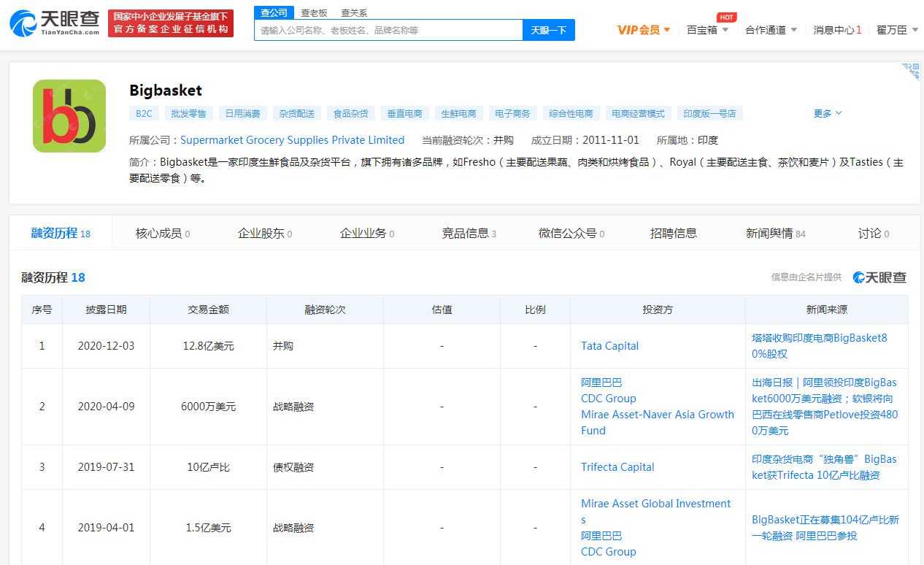Click the 垂直电商 tag

(x=405, y=113)
